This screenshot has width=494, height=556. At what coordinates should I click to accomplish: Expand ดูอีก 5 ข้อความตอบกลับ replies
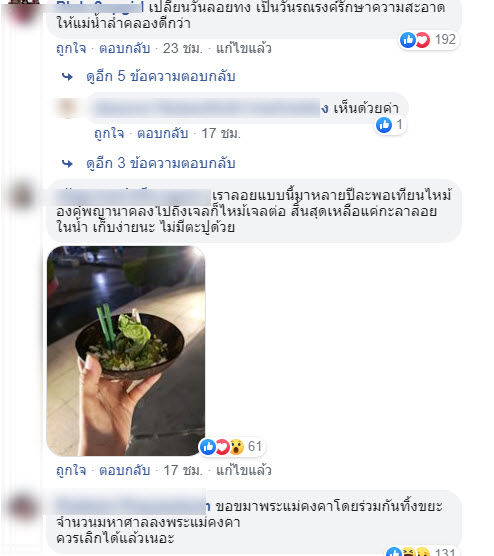click(161, 76)
